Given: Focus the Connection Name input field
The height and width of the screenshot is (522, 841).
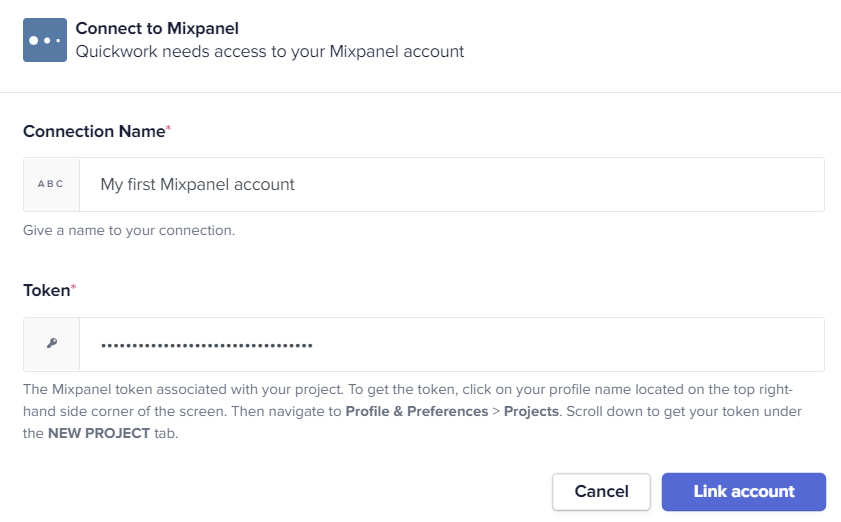Looking at the screenshot, I should 452,185.
